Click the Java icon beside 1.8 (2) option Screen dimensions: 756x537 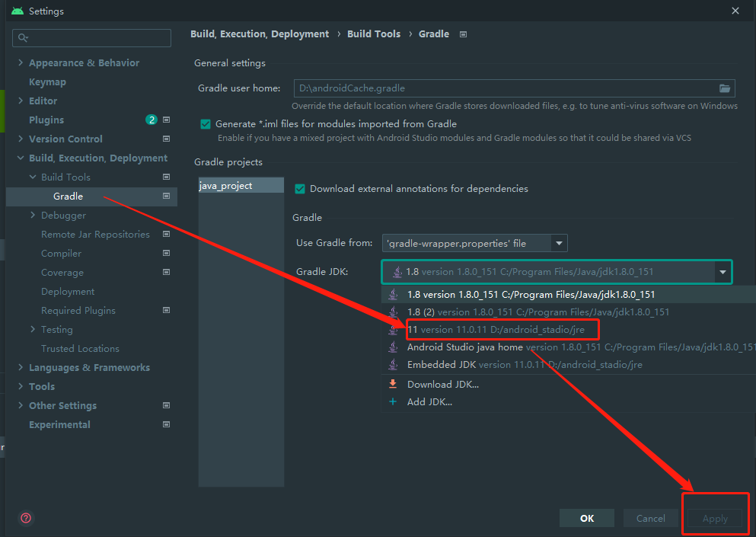(x=394, y=312)
